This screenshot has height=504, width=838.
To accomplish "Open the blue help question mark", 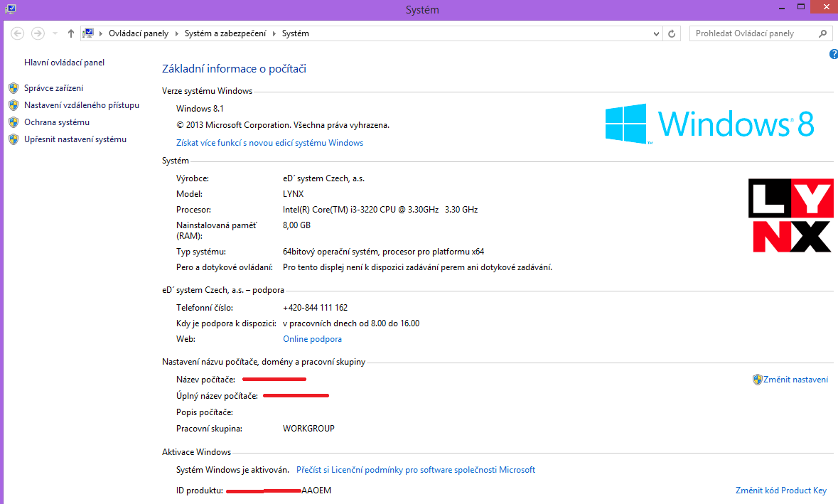I will [834, 54].
